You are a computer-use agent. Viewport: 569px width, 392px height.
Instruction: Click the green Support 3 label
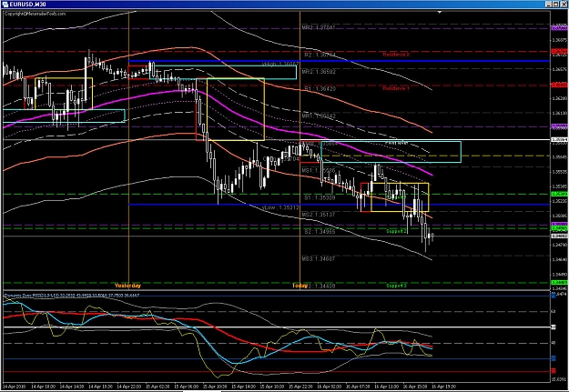(396, 286)
